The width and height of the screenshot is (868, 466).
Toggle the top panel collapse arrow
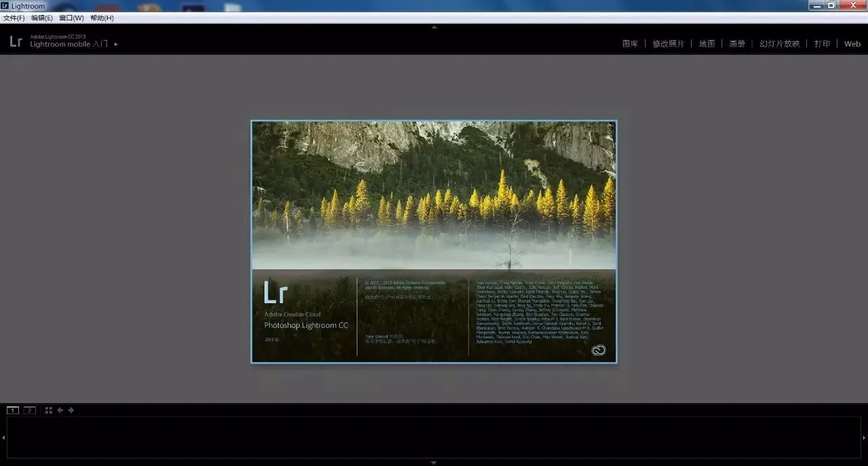[x=434, y=27]
